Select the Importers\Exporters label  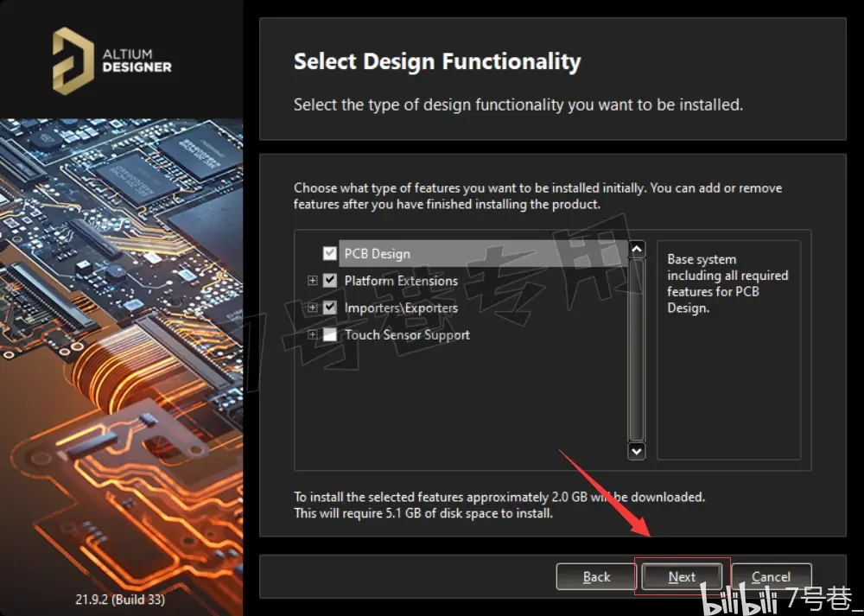401,308
